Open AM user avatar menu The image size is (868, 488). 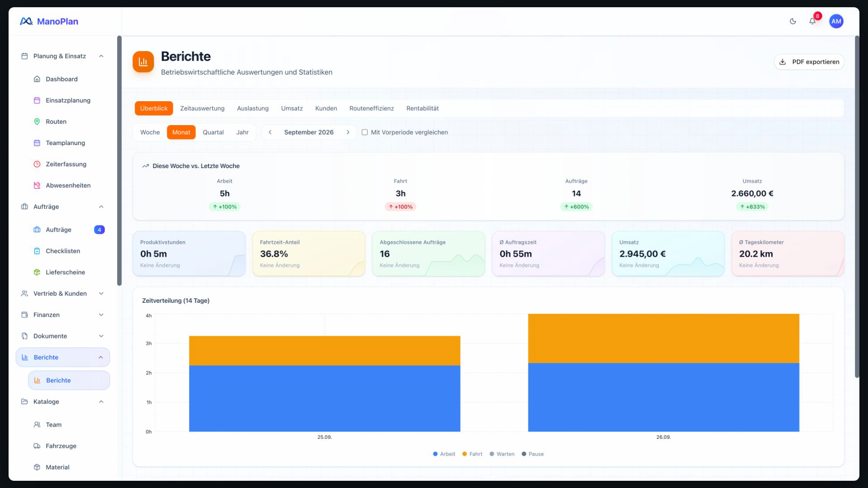pyautogui.click(x=836, y=21)
